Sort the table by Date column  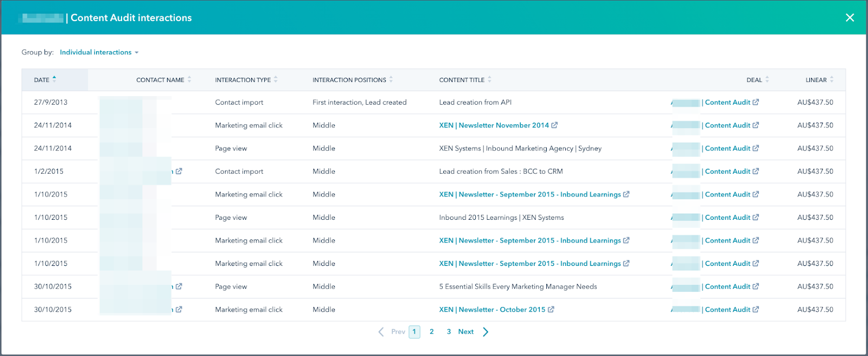tap(42, 80)
